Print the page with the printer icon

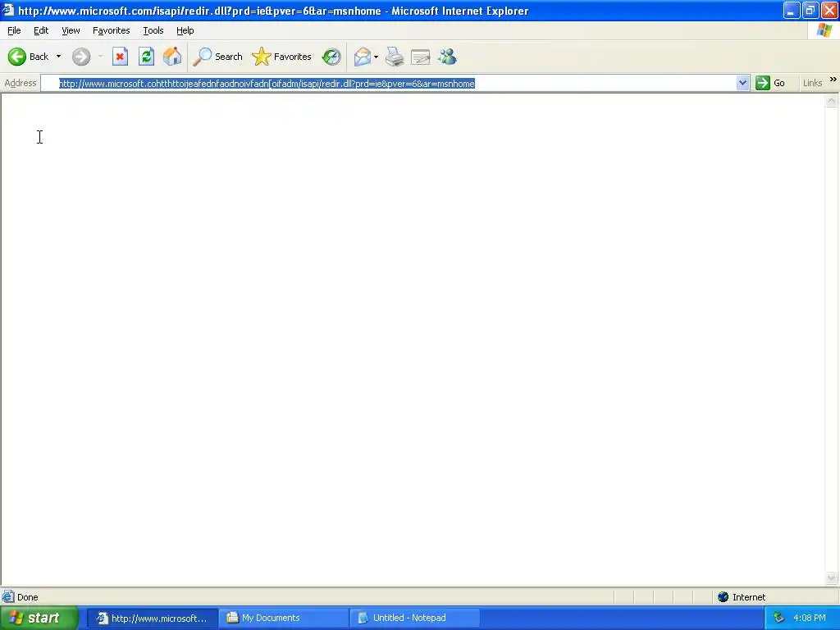pos(395,57)
